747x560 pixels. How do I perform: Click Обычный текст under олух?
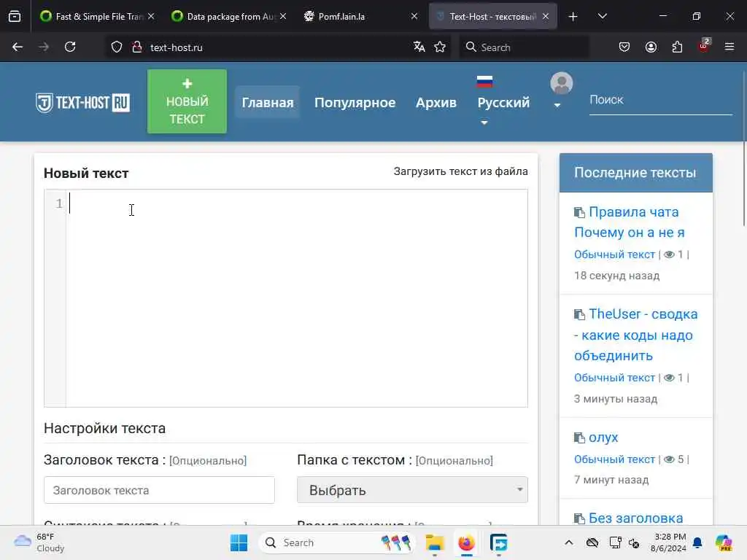coord(614,459)
